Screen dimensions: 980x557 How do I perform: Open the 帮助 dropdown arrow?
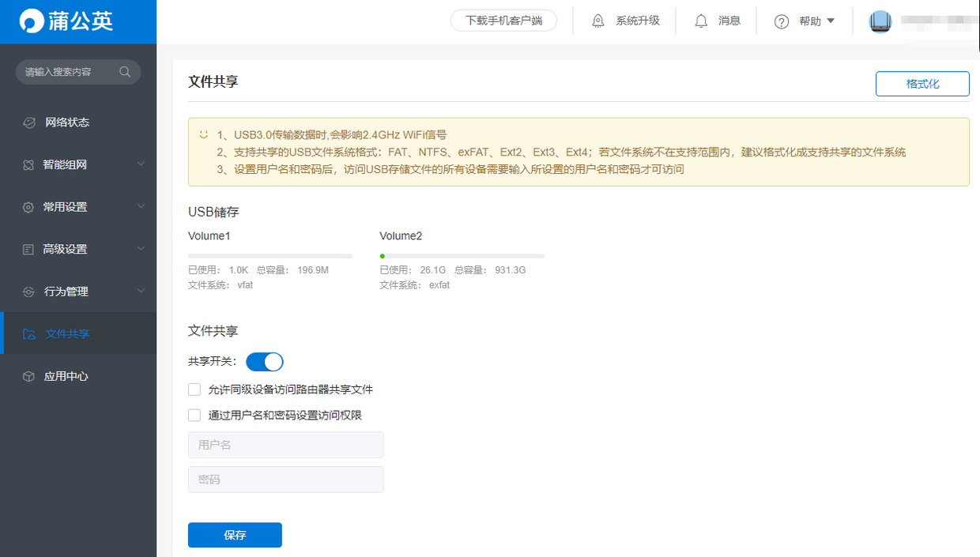click(831, 21)
